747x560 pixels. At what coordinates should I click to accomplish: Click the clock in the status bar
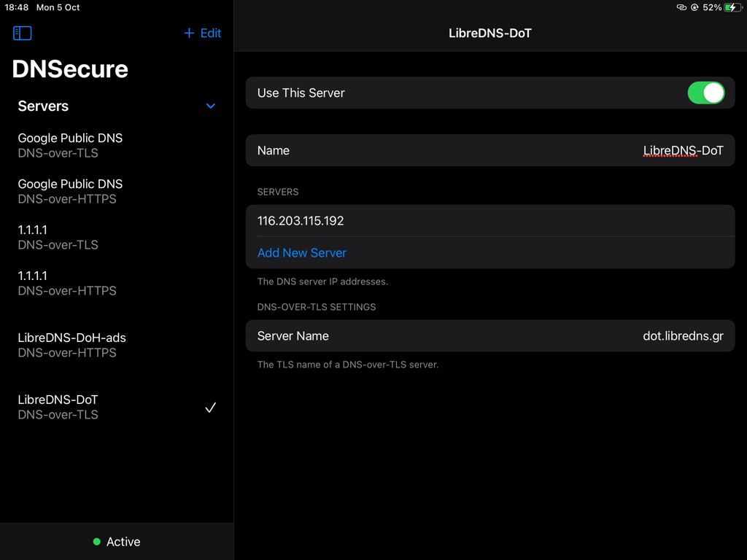point(17,7)
